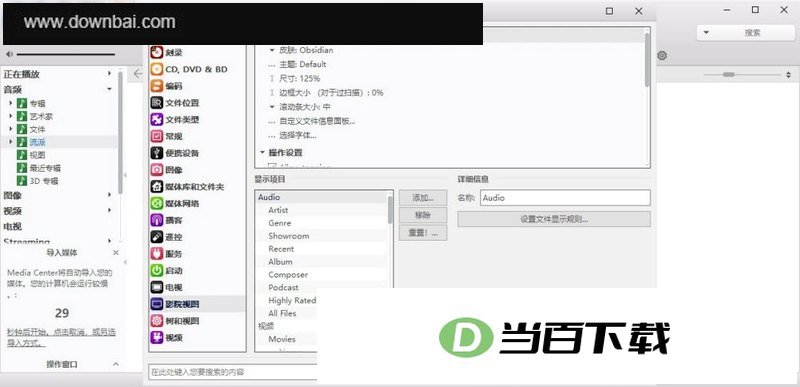Expand the sidebar 图像 section arrow
This screenshot has width=800, height=387.
coord(109,195)
